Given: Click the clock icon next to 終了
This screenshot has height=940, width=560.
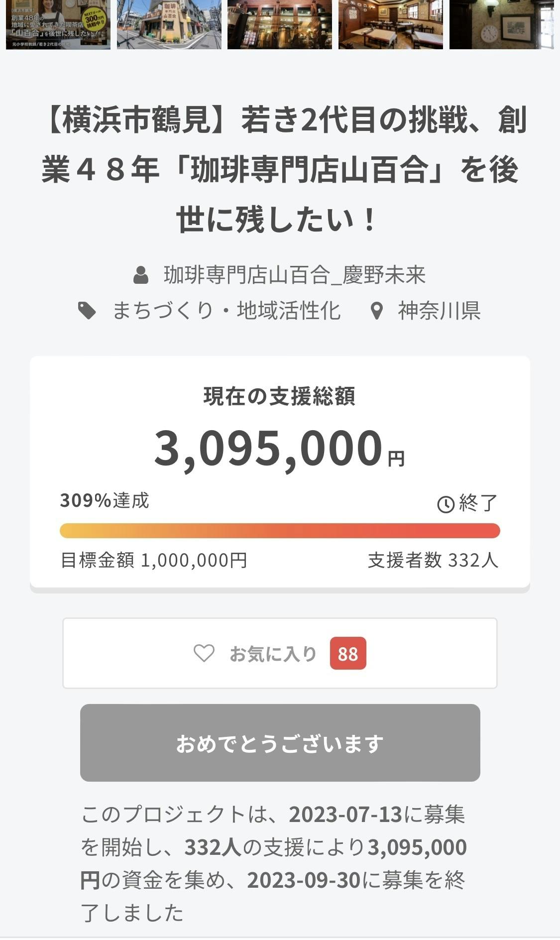Looking at the screenshot, I should [446, 504].
